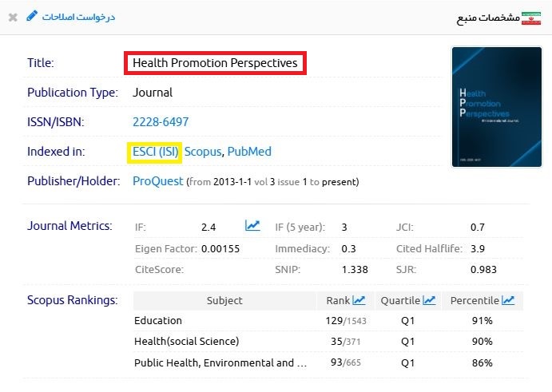552x392 pixels.
Task: Click the ISSN 2228-6497 link
Action: point(161,122)
